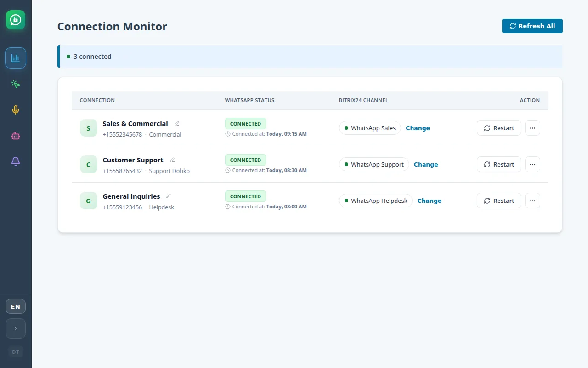Edit General Inquiries name pencil icon
This screenshot has height=368, width=588.
(169, 196)
